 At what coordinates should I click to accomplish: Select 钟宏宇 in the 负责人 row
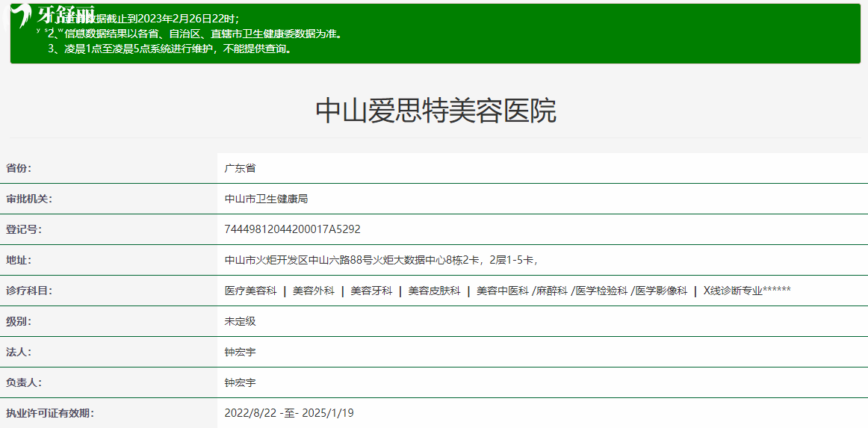tap(241, 382)
